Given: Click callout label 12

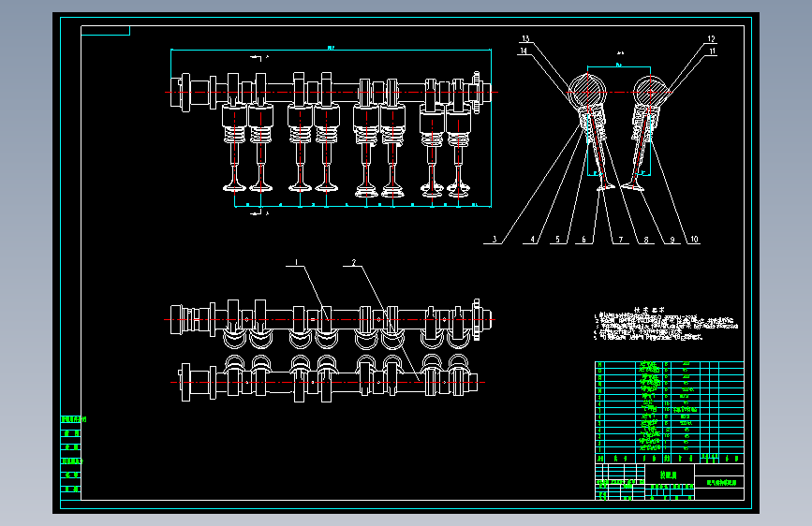Looking at the screenshot, I should pyautogui.click(x=711, y=38).
